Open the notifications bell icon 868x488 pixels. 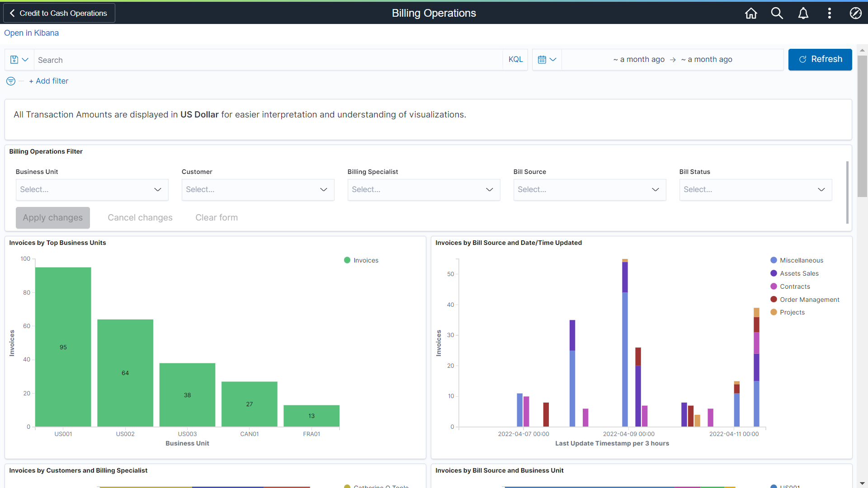click(803, 13)
